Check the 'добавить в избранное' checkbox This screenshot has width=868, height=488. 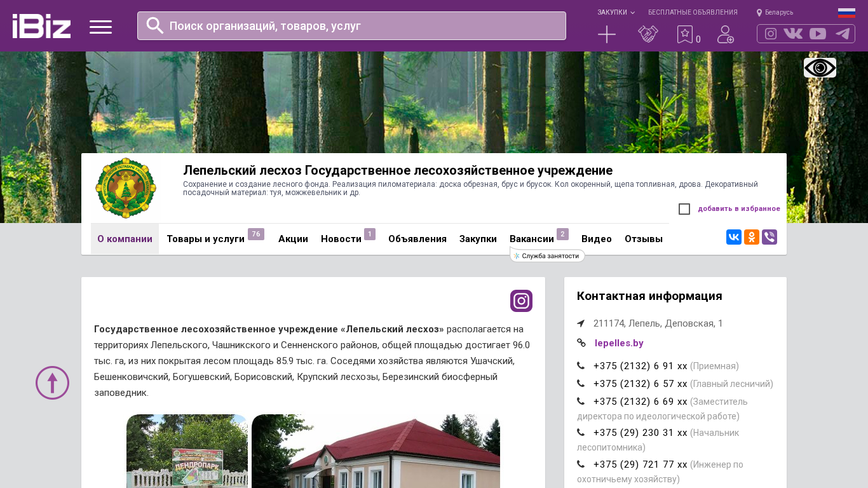(x=684, y=209)
